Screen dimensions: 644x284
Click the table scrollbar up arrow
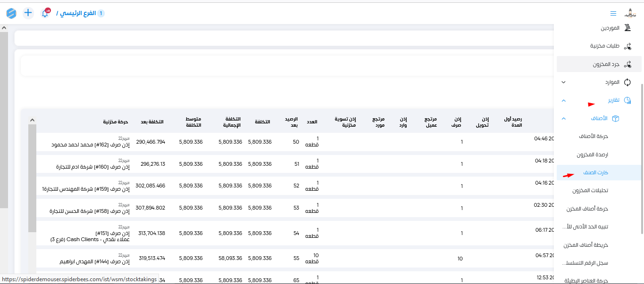click(x=32, y=120)
